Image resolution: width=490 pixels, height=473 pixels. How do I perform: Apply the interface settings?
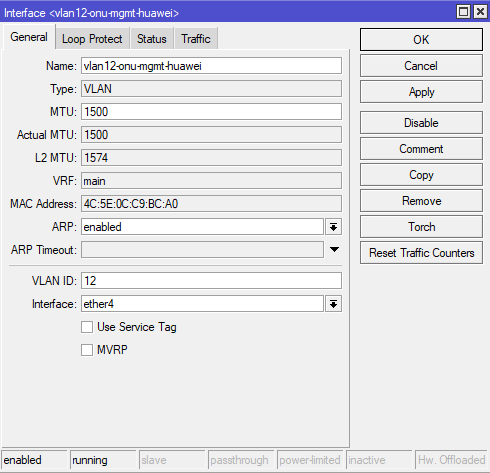(421, 92)
